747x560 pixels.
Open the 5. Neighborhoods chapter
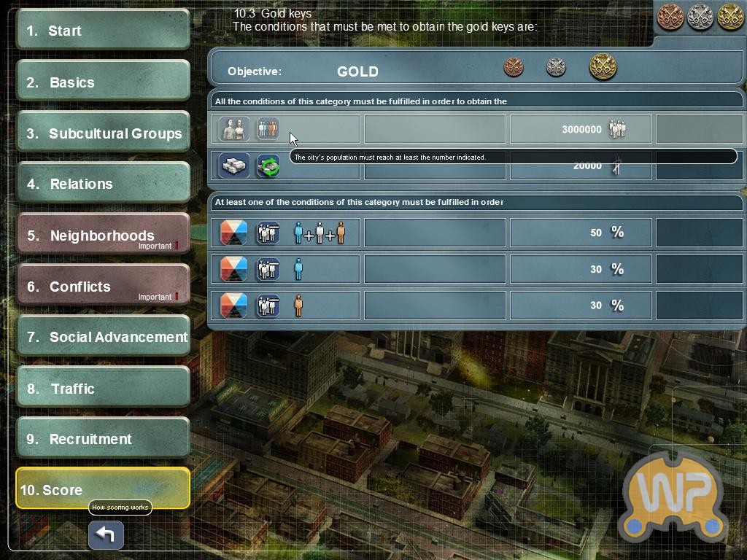104,234
